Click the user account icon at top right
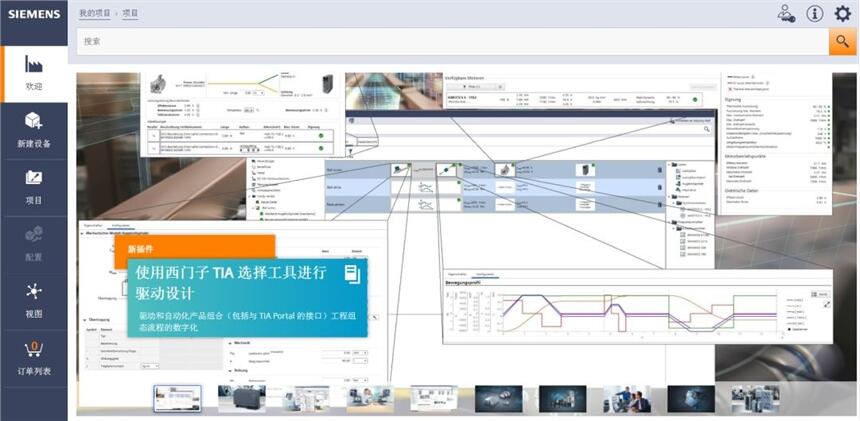Screen dimensions: 860x421 tap(786, 13)
